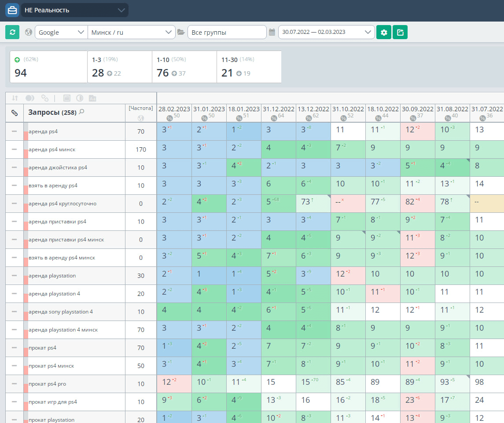This screenshot has height=423, width=504.
Task: Select the 1-3 positions summary tab
Action: pos(119,67)
